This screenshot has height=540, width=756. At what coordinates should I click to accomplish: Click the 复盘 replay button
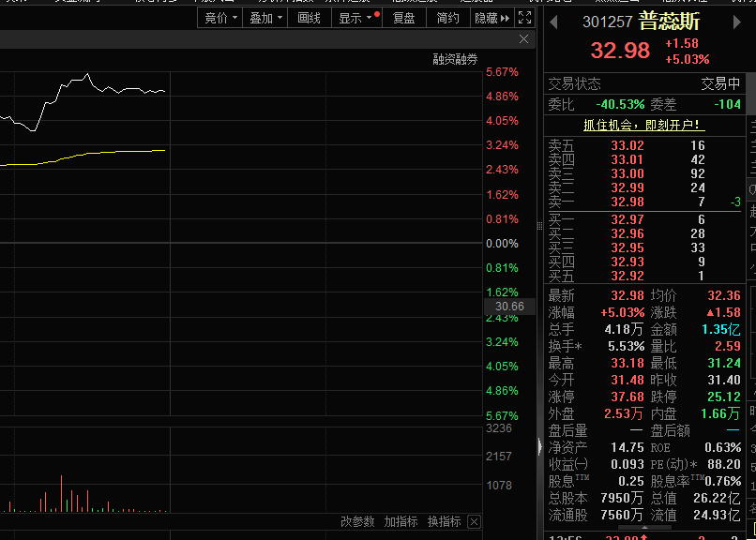pyautogui.click(x=403, y=19)
